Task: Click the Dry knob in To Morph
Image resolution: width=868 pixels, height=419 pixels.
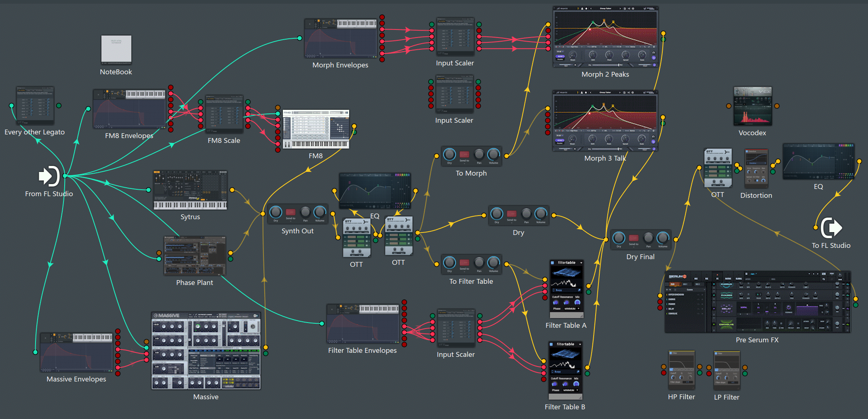Action: 449,154
